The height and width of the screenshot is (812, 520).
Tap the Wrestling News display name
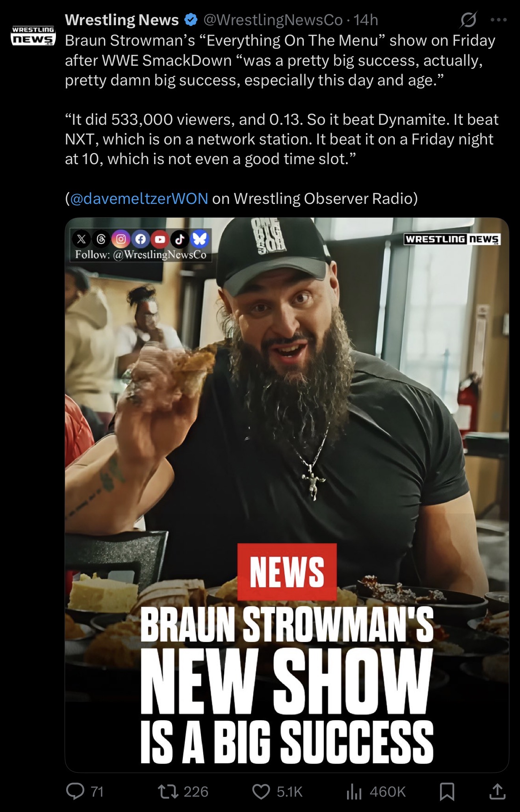pos(122,20)
